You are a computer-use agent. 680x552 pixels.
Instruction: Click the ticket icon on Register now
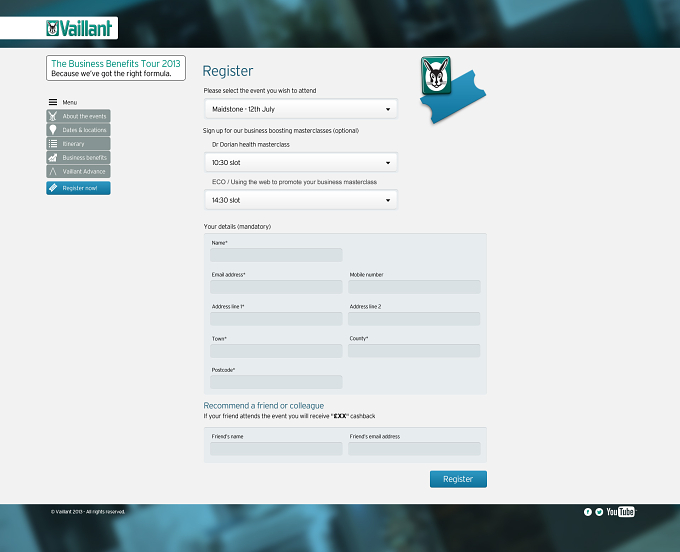click(53, 188)
